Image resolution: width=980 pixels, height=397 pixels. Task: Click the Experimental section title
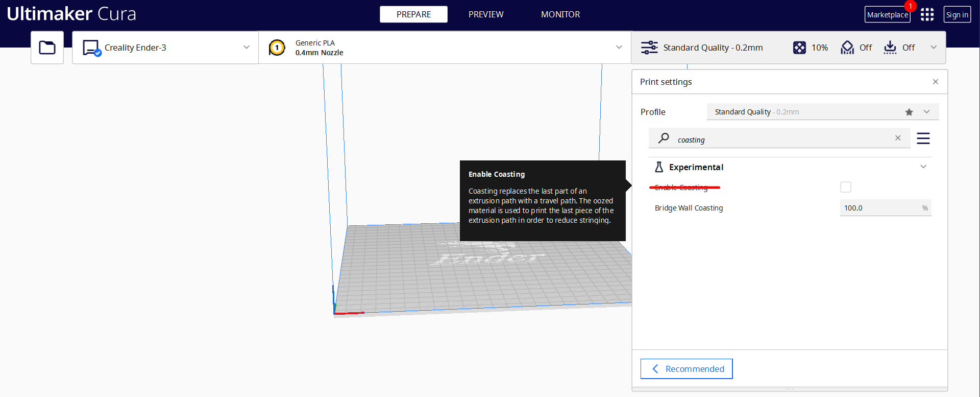tap(696, 167)
